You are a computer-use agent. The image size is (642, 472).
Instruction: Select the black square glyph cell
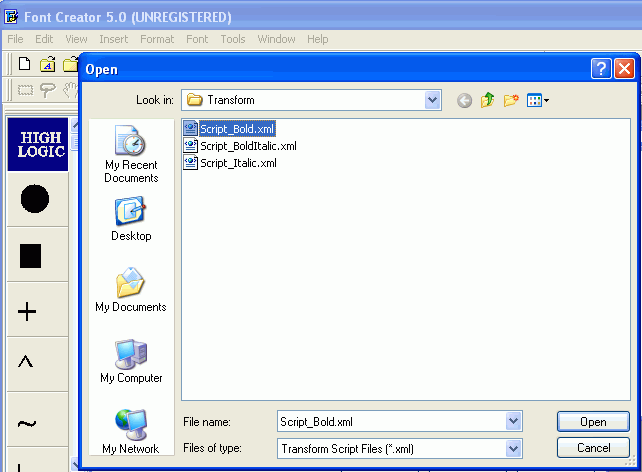(31, 256)
